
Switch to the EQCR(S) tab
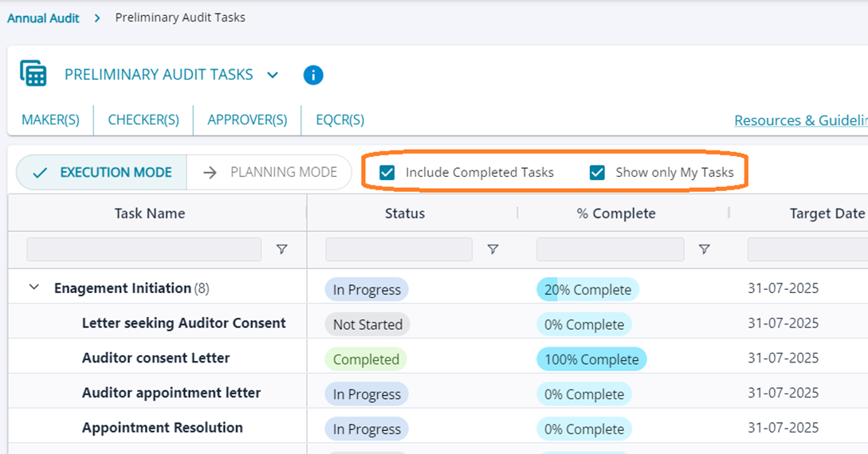pyautogui.click(x=340, y=120)
